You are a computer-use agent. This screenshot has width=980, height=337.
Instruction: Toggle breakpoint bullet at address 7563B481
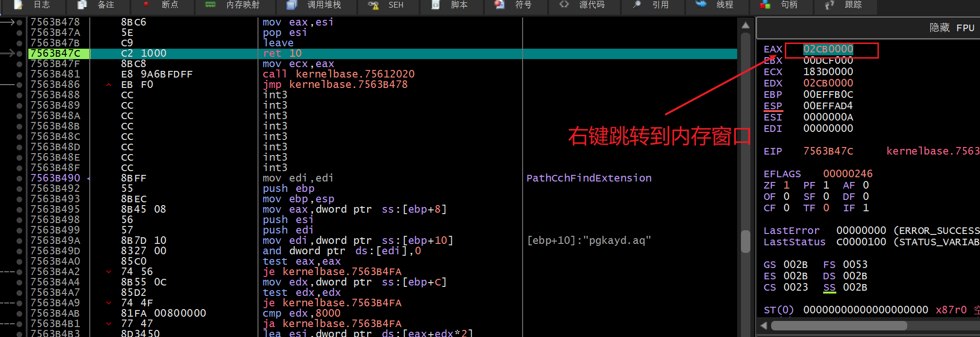click(x=19, y=74)
